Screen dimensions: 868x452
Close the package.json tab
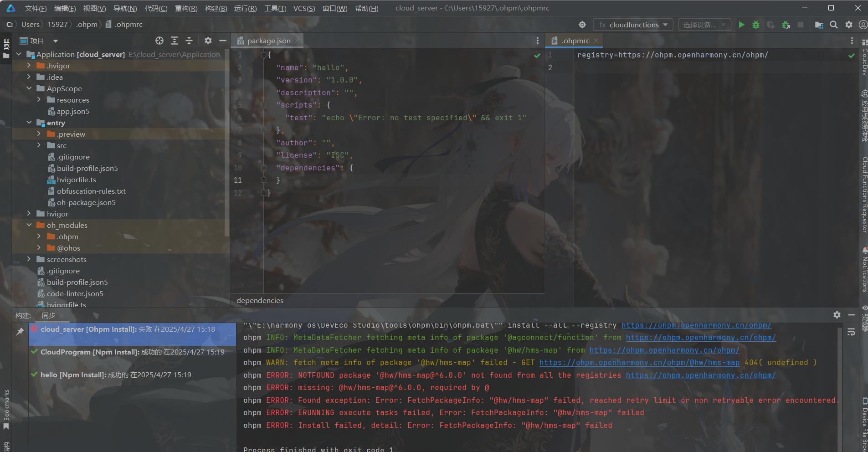tap(297, 41)
